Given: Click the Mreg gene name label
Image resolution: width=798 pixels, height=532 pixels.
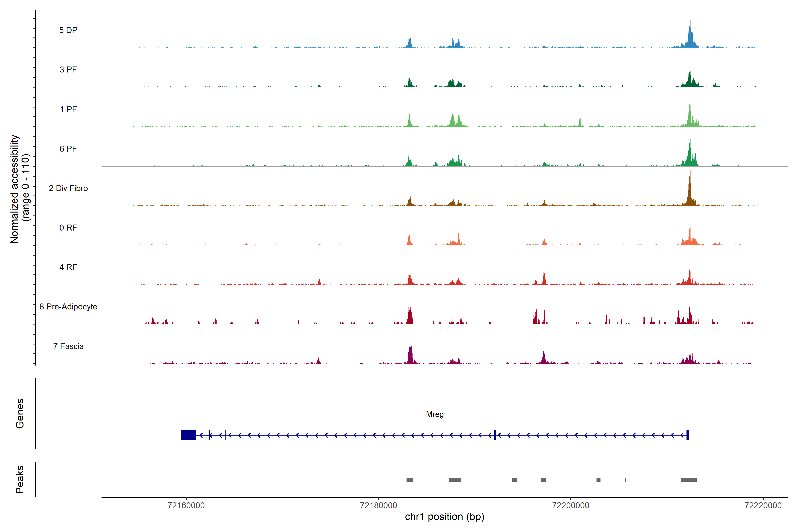Looking at the screenshot, I should 435,414.
